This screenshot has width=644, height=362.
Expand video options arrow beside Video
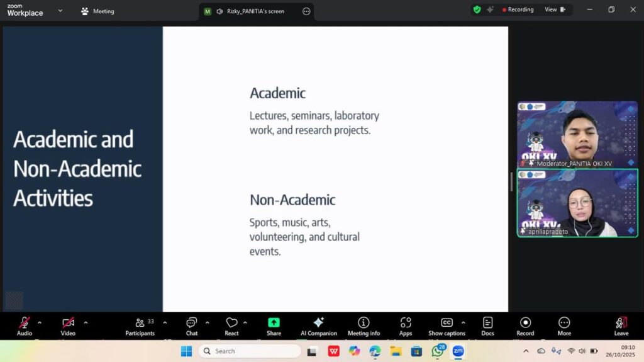tap(86, 322)
